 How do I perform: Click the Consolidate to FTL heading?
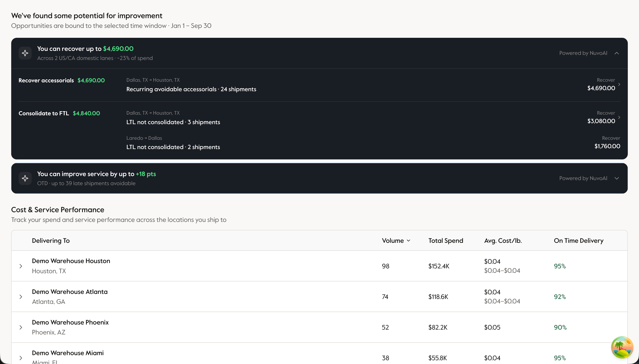pos(44,113)
